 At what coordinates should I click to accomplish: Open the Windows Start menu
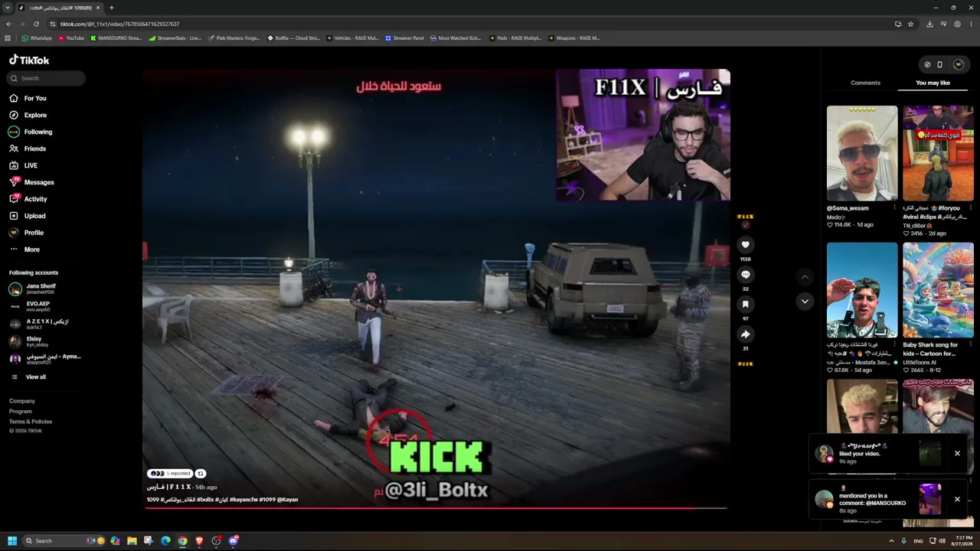coord(12,541)
